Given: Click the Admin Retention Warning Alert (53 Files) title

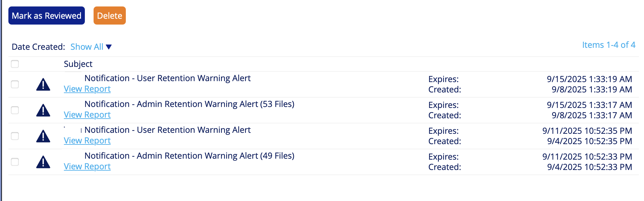Looking at the screenshot, I should pyautogui.click(x=189, y=104).
